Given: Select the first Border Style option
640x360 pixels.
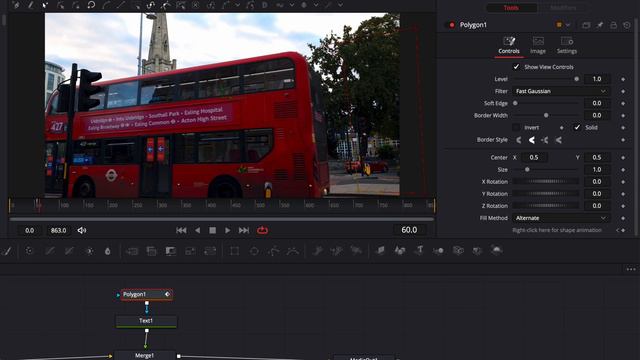Looking at the screenshot, I should pyautogui.click(x=519, y=140).
